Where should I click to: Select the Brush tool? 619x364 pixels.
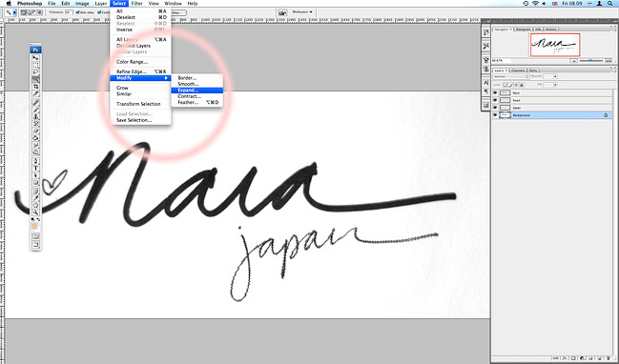click(35, 110)
